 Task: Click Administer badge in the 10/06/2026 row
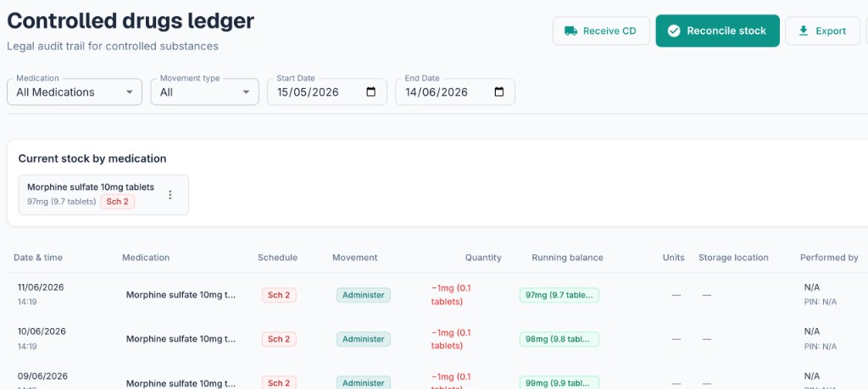363,339
